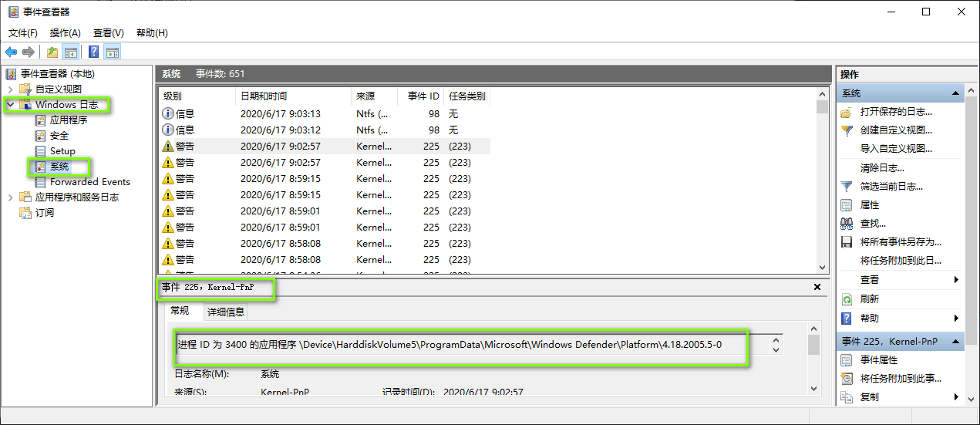Click the filter funnel icon beside 筛选当前日志
Viewport: 980px width, 425px height.
coord(847,186)
